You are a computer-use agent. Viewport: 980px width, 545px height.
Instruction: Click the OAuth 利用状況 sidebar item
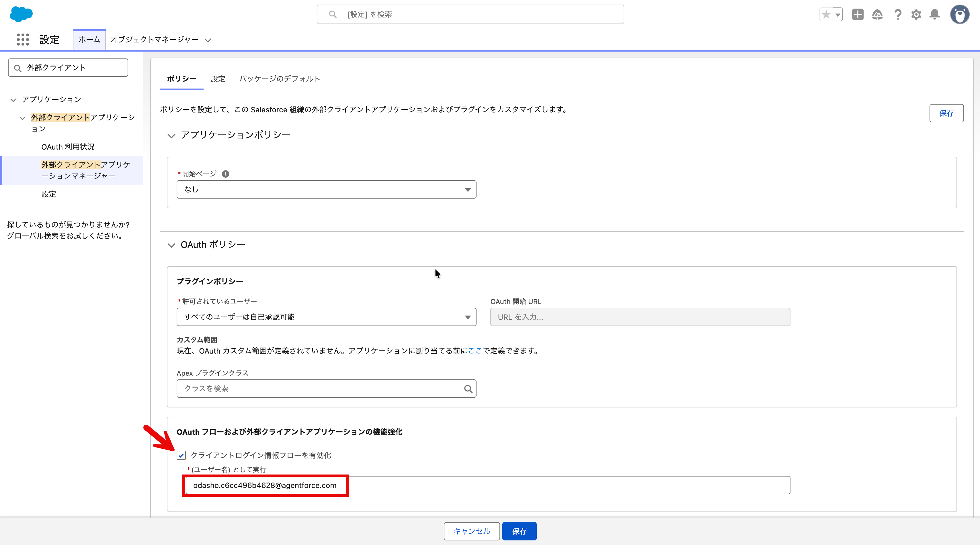point(68,147)
